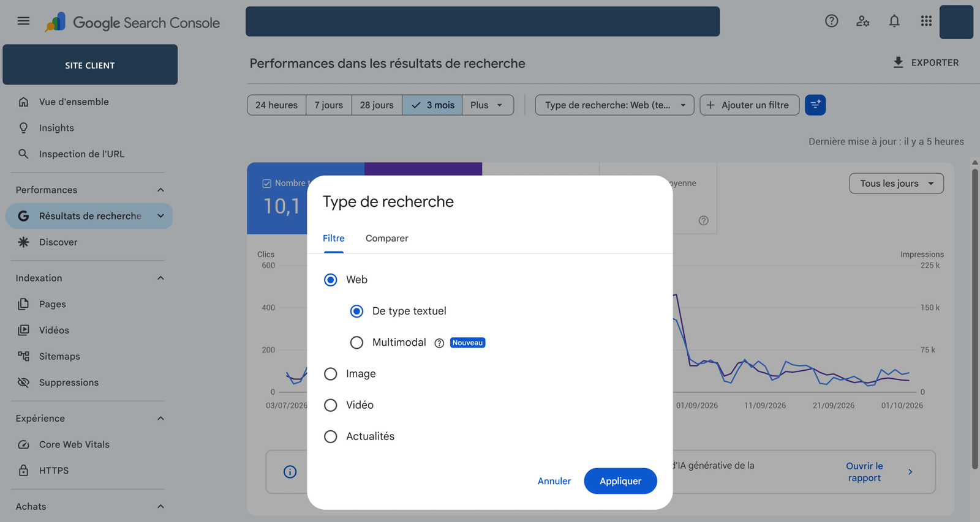Click the HTTPS padlock icon

23,471
